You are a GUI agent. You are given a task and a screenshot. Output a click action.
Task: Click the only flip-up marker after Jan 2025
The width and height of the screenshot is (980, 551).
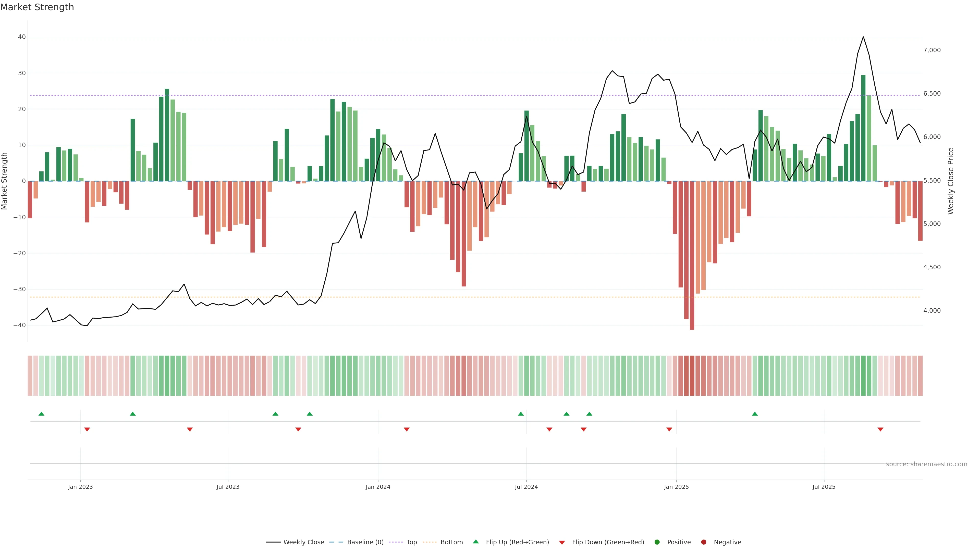click(x=755, y=414)
